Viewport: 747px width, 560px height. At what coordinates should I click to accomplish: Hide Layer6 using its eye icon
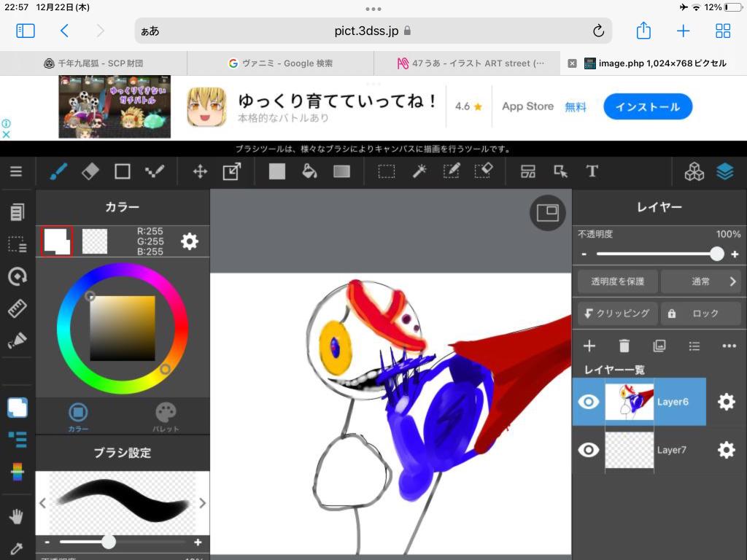(x=589, y=402)
